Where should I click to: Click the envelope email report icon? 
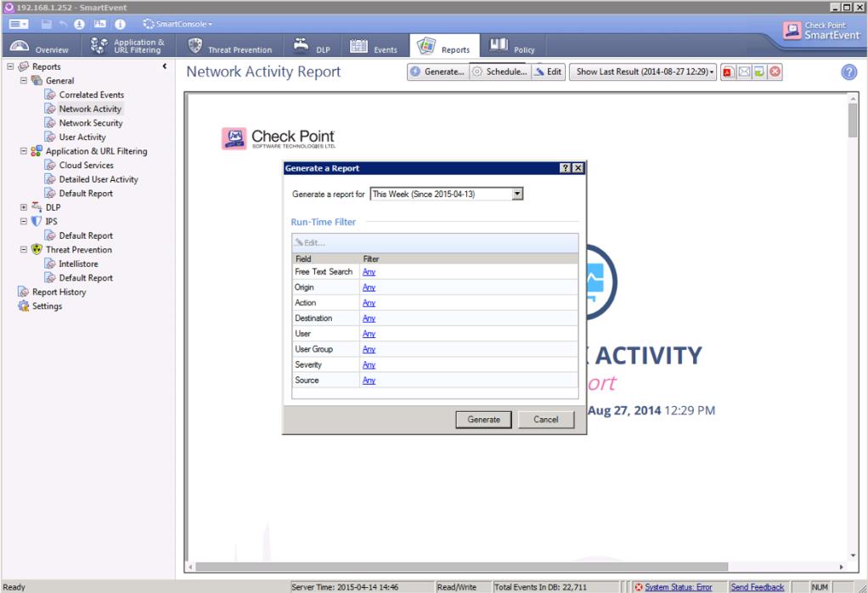pyautogui.click(x=744, y=72)
